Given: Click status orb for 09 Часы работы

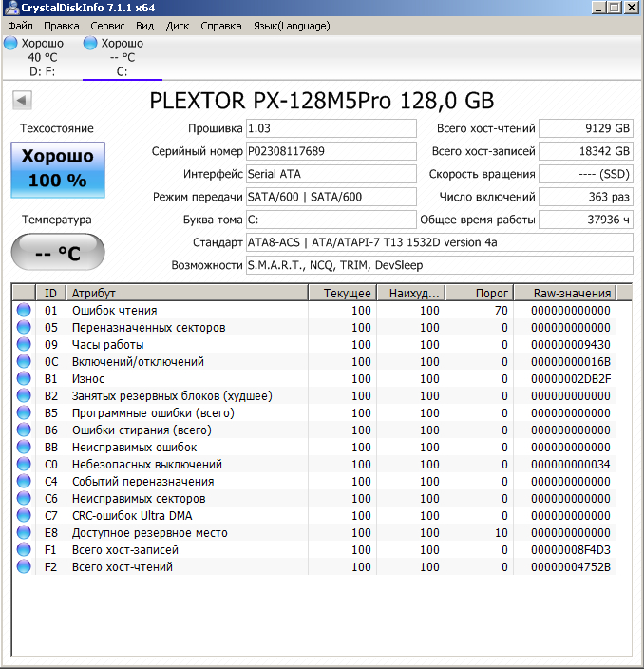Looking at the screenshot, I should click(x=24, y=344).
